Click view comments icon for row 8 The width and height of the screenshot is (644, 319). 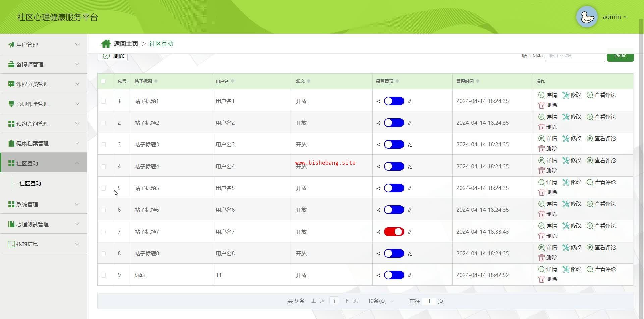tap(590, 248)
